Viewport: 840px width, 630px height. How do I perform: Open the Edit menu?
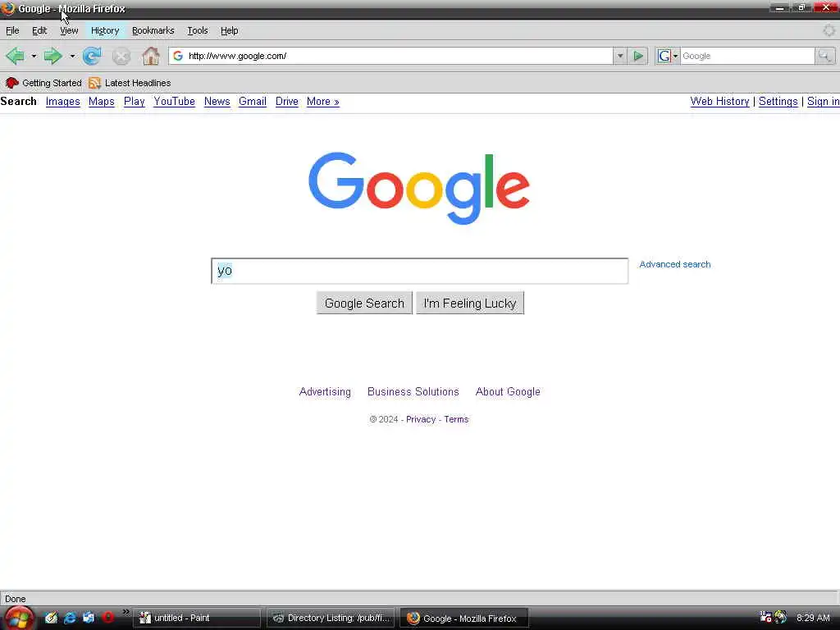pos(39,30)
